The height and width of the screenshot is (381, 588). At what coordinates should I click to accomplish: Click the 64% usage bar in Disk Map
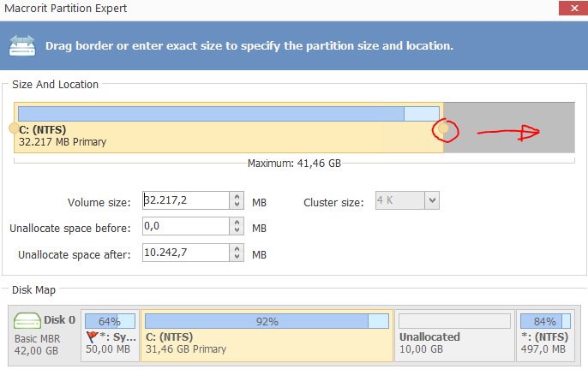pos(110,321)
